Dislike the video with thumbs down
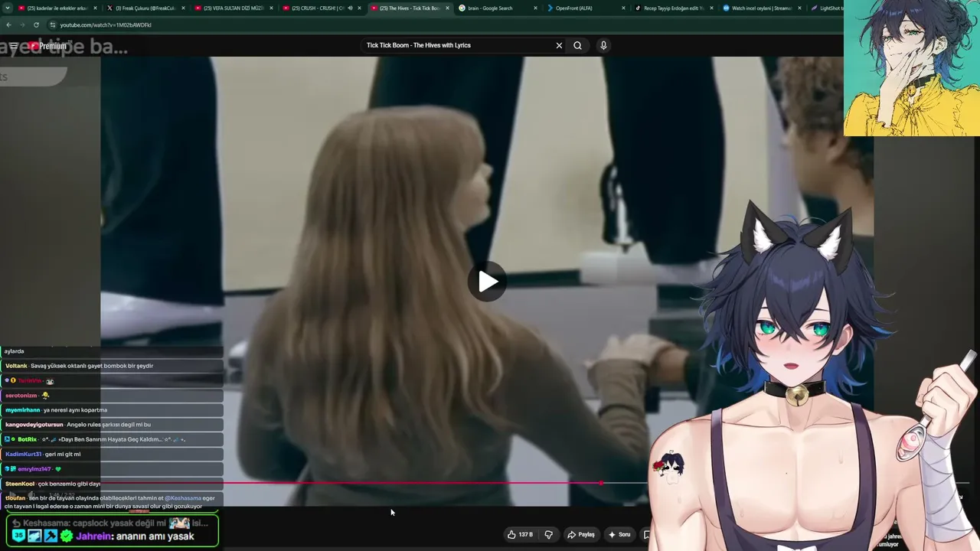The height and width of the screenshot is (551, 980). [x=548, y=534]
